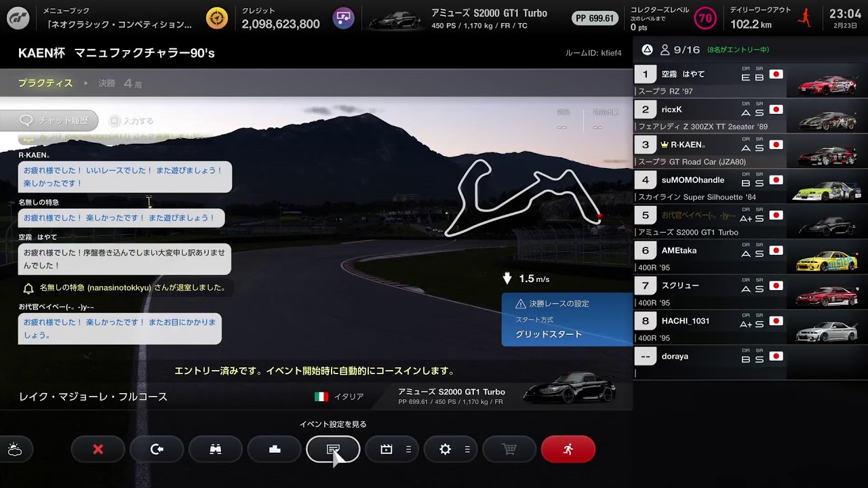
Task: Click the PlayStation triangle icon near 9/16
Action: tap(647, 49)
